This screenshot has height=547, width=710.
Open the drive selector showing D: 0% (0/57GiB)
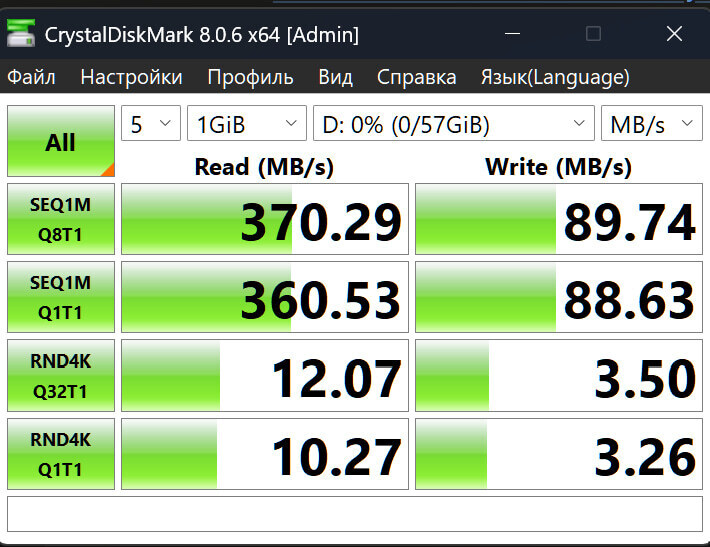point(454,123)
